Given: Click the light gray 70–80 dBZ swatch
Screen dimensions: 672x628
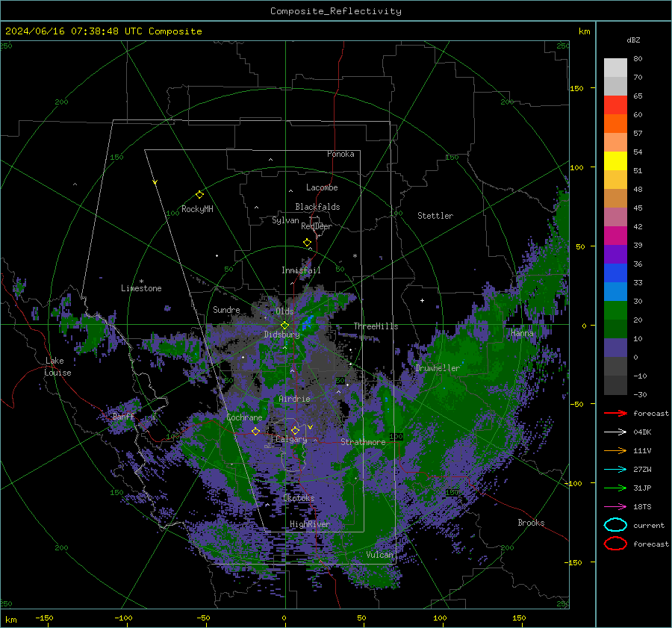Looking at the screenshot, I should tap(615, 68).
